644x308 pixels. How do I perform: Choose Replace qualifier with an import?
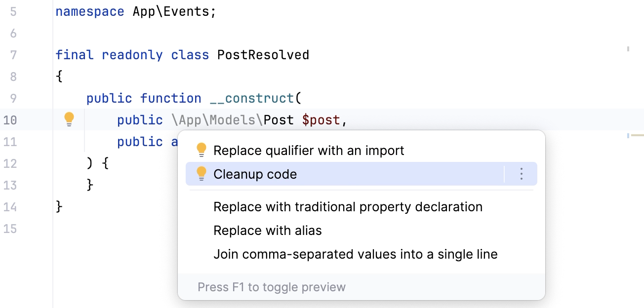coord(308,150)
